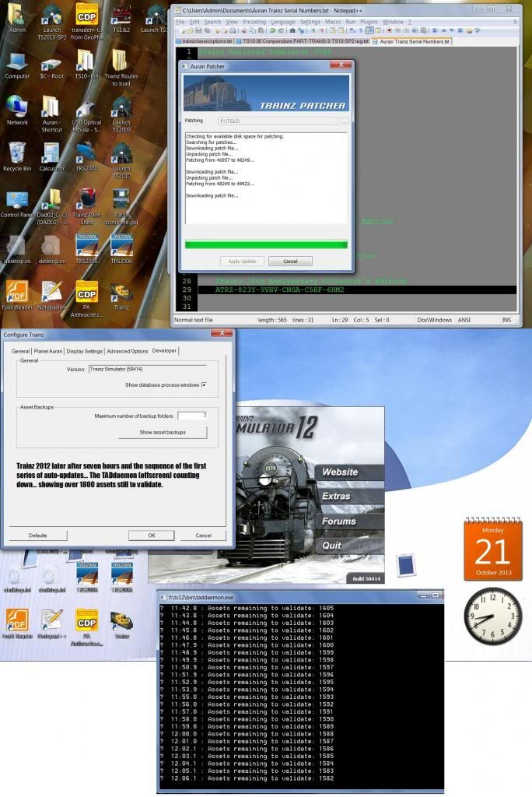Open the File menu in Notepad++

[180, 22]
